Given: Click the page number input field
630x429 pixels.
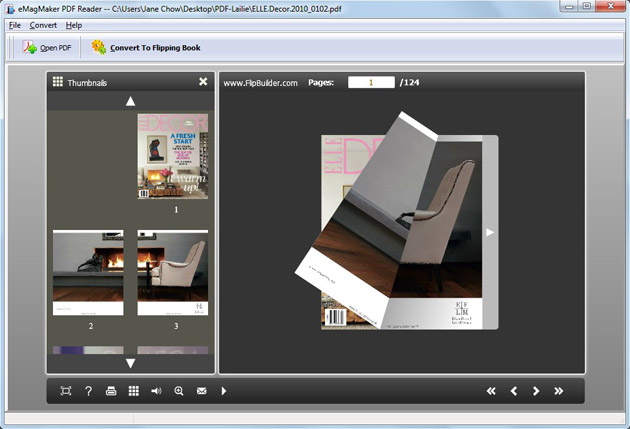Looking at the screenshot, I should coord(371,82).
